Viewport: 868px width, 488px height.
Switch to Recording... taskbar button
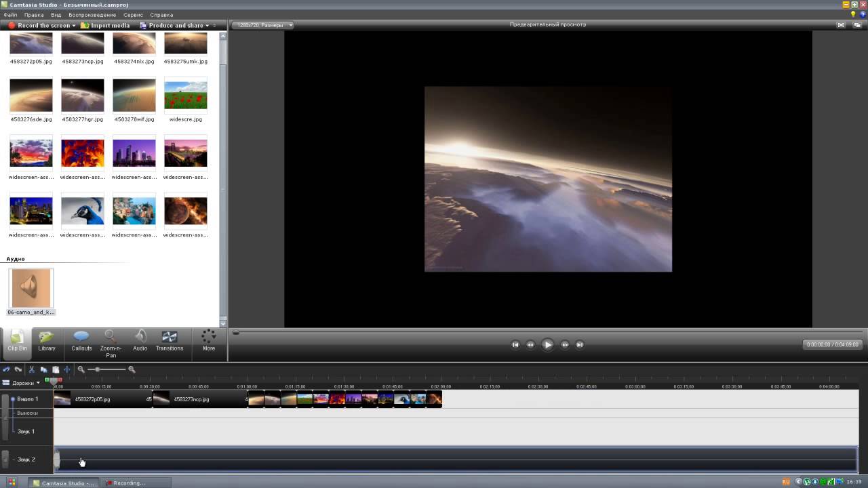(x=136, y=483)
